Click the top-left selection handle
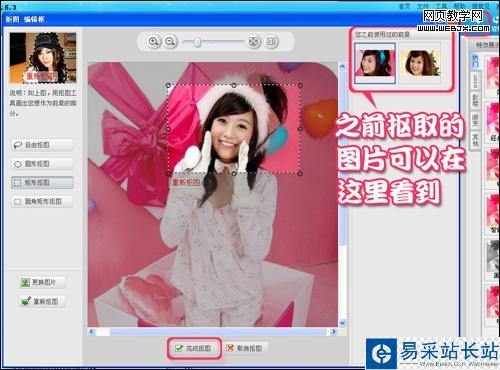 (x=168, y=85)
